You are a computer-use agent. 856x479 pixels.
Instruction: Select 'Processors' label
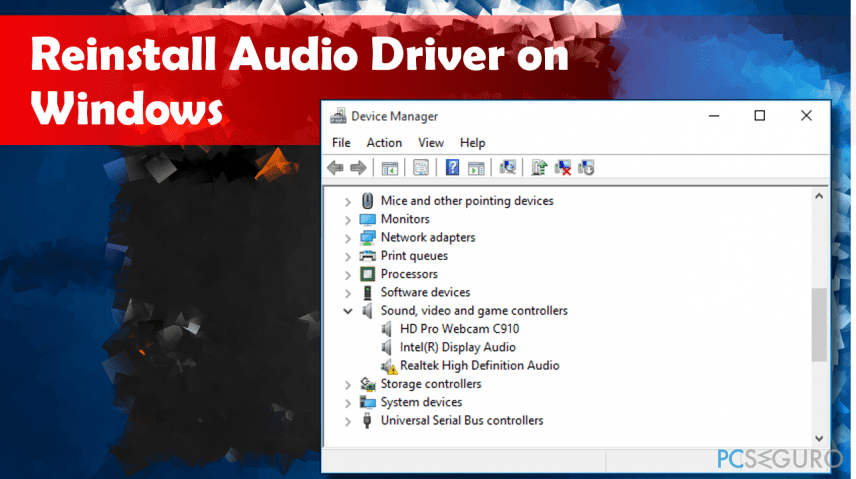[409, 274]
